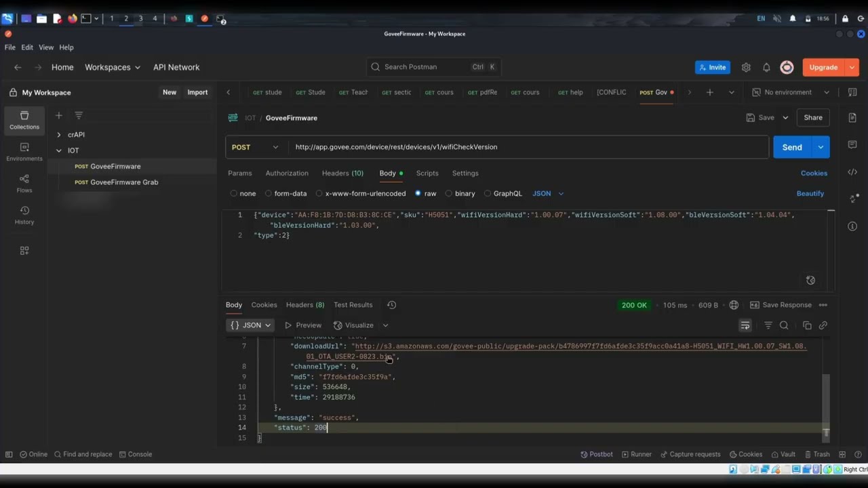
Task: Click the network globe icon in response
Action: click(x=734, y=305)
